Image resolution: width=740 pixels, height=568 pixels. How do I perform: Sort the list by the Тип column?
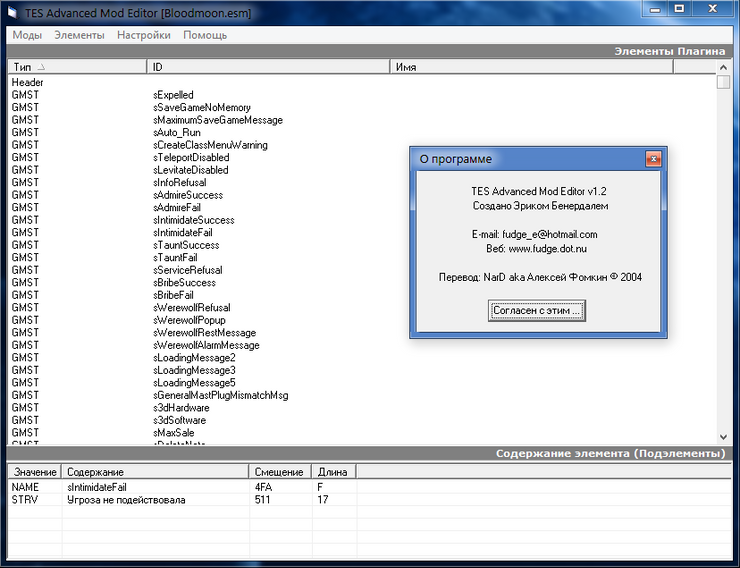78,67
